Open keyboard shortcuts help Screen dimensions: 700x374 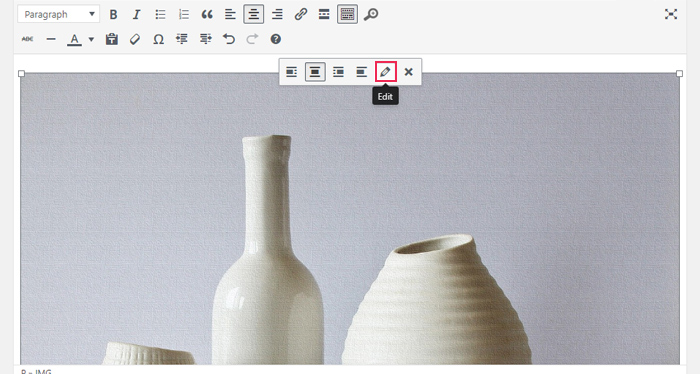[x=276, y=39]
